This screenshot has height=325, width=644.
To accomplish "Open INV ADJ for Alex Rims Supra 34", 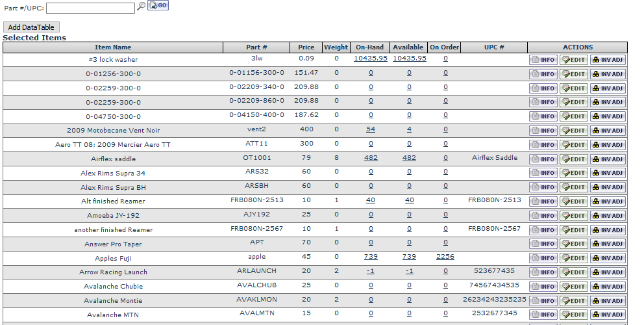I will pyautogui.click(x=608, y=174).
